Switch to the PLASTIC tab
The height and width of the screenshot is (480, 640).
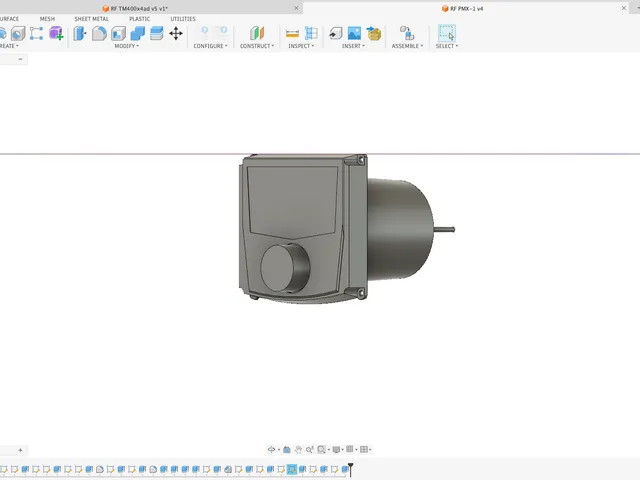tap(140, 19)
